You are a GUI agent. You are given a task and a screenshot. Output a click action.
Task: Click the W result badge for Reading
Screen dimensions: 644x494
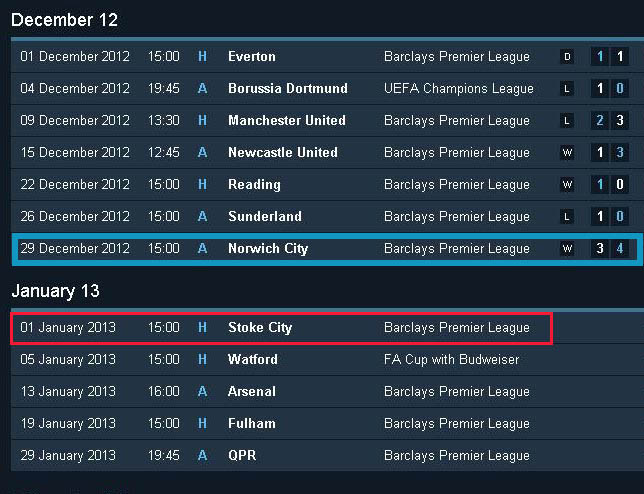(567, 185)
